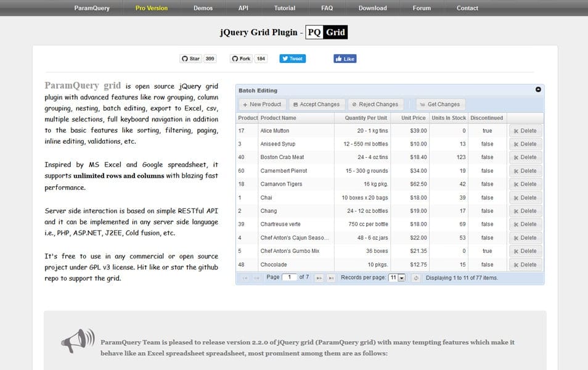The image size is (588, 370).
Task: Click the Facebook Like button
Action: [x=345, y=59]
